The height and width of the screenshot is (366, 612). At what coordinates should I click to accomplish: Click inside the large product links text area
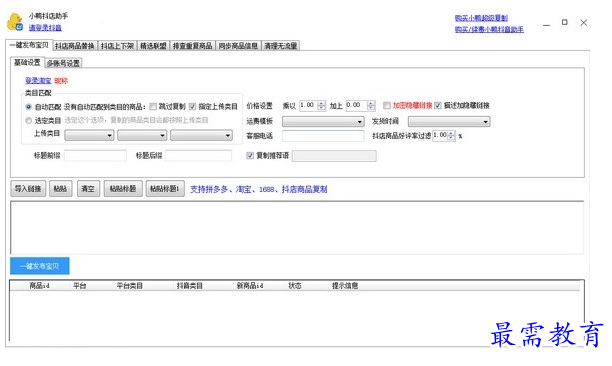297,227
